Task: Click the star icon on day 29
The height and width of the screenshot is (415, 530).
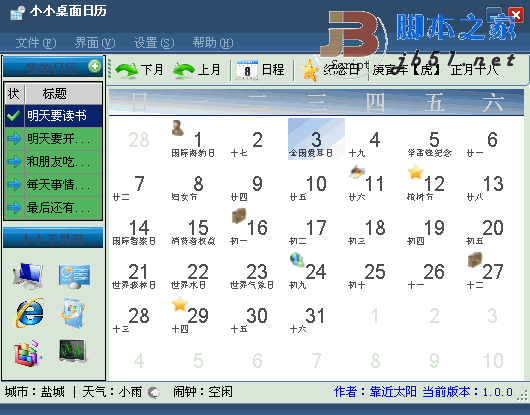Action: [x=180, y=304]
